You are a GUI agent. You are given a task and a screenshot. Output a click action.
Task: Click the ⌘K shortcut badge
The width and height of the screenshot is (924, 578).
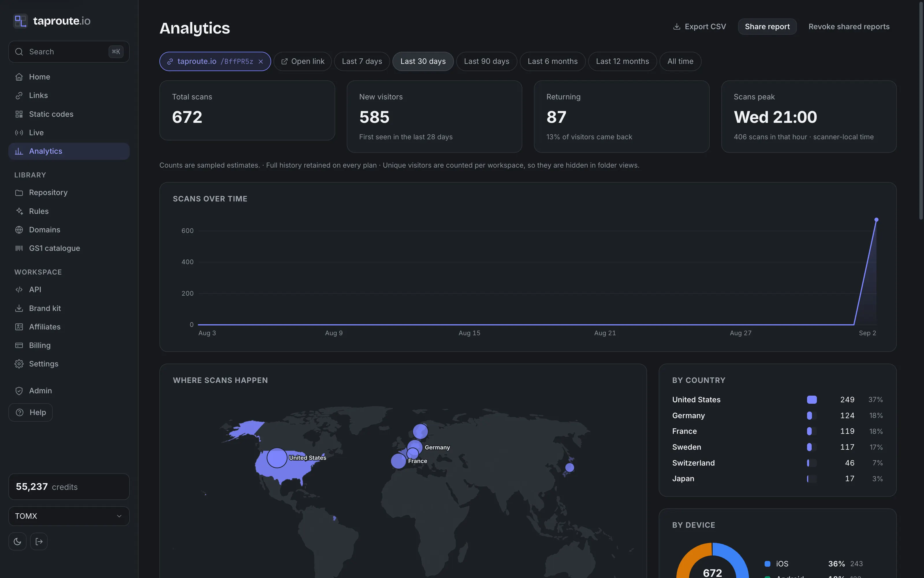point(116,52)
